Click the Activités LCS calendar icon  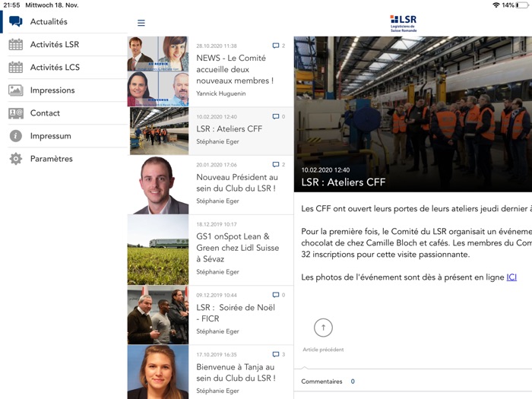pyautogui.click(x=16, y=67)
